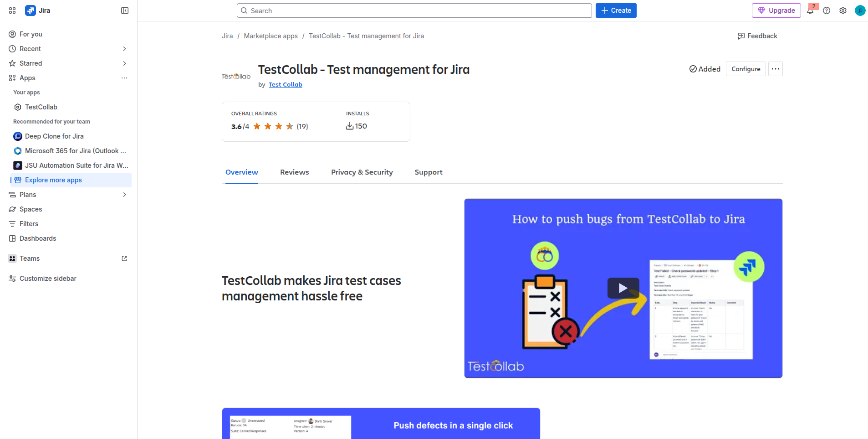Screen dimensions: 868x439
Task: Play the push bugs to Jira video
Action: [623, 288]
